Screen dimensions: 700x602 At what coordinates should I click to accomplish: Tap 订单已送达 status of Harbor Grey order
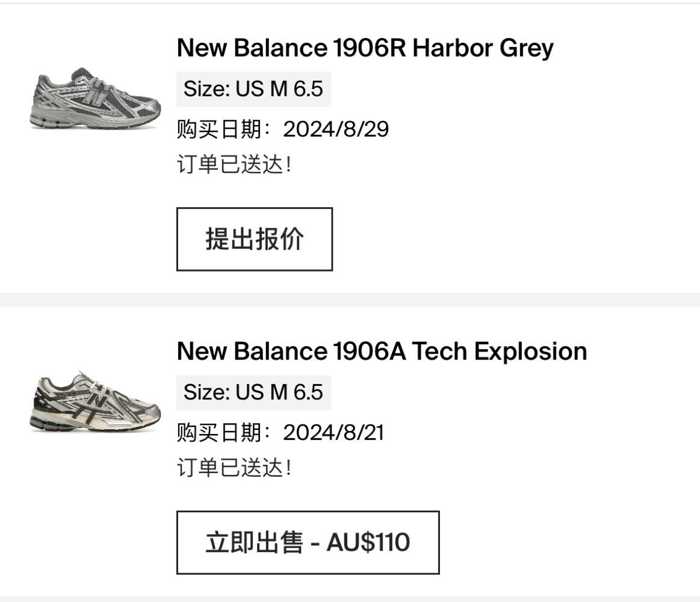point(234,164)
